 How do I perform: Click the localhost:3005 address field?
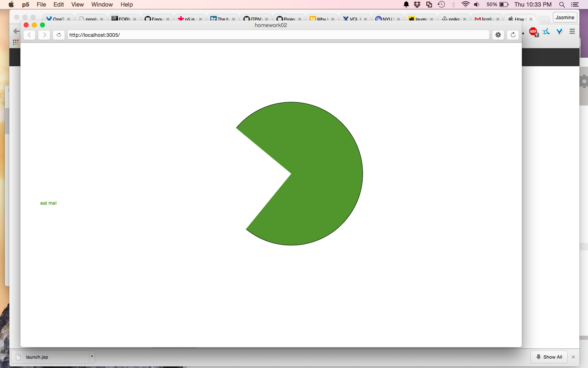coord(278,35)
